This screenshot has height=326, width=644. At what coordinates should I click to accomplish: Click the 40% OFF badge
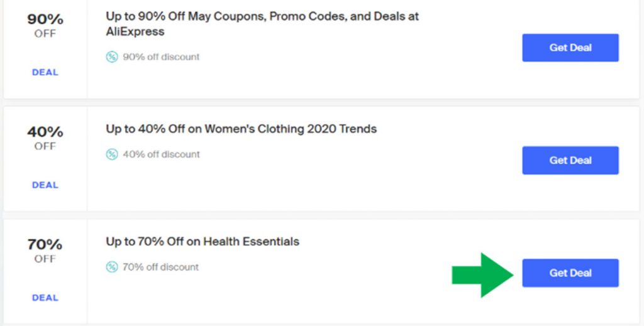[45, 138]
